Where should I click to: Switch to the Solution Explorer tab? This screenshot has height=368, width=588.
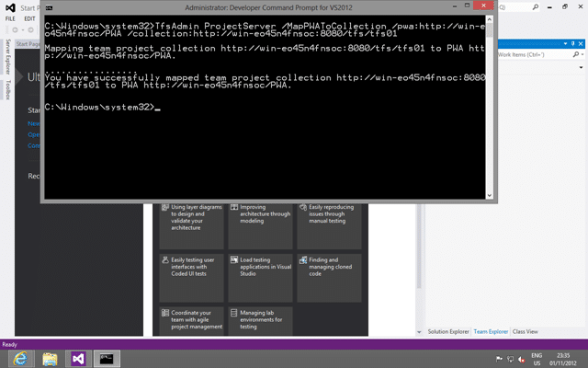448,331
